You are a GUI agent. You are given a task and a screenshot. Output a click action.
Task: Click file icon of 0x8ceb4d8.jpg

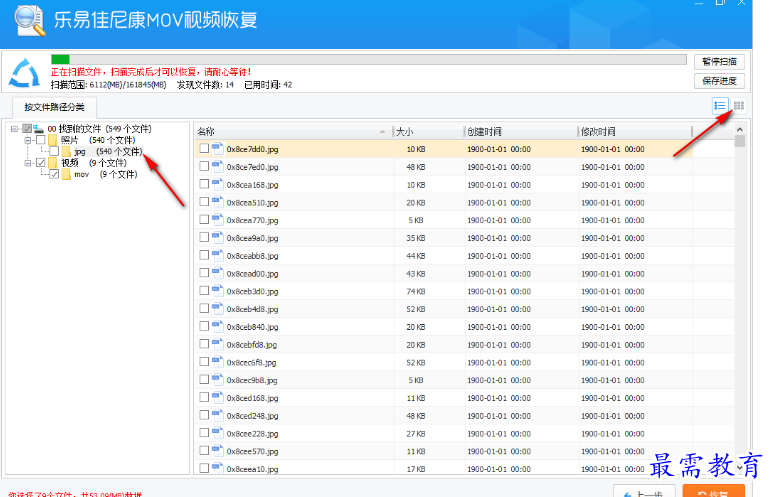[217, 309]
